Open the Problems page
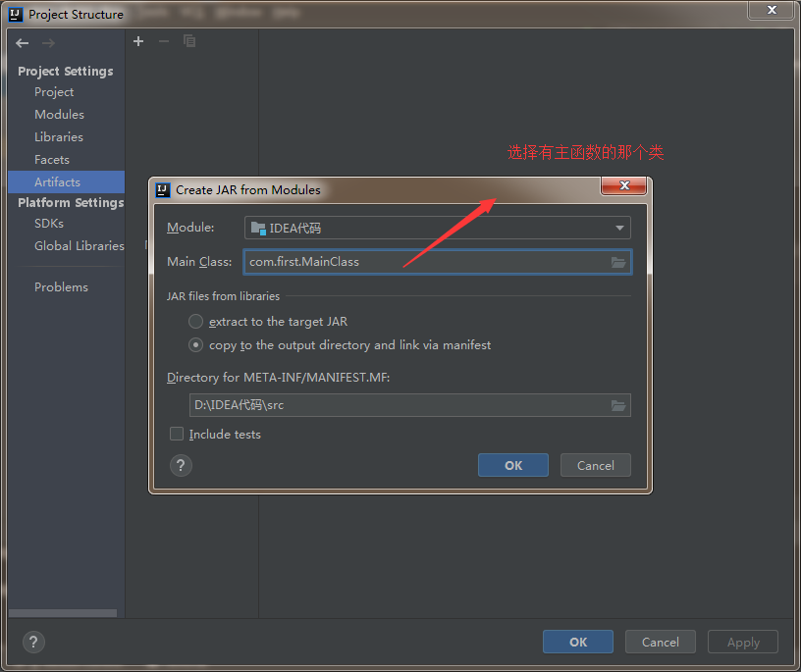801x672 pixels. coord(61,287)
